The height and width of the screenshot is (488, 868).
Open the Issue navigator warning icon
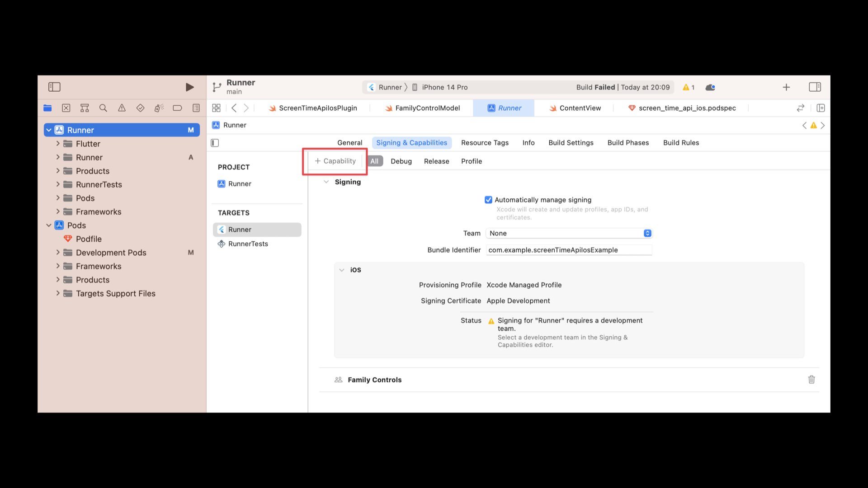[x=122, y=108]
